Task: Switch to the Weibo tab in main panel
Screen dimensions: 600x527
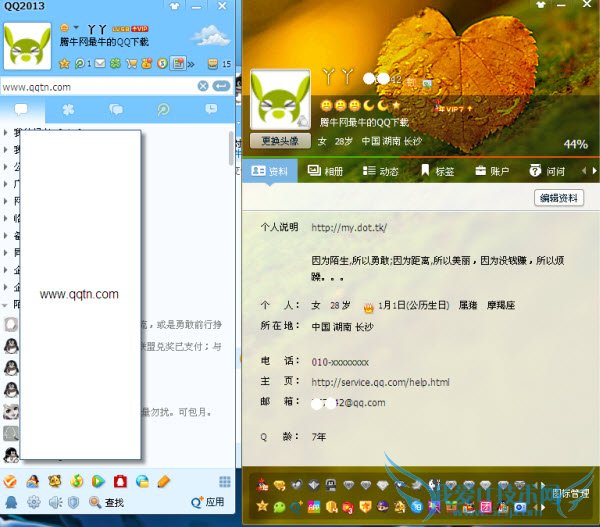Action: [163, 110]
